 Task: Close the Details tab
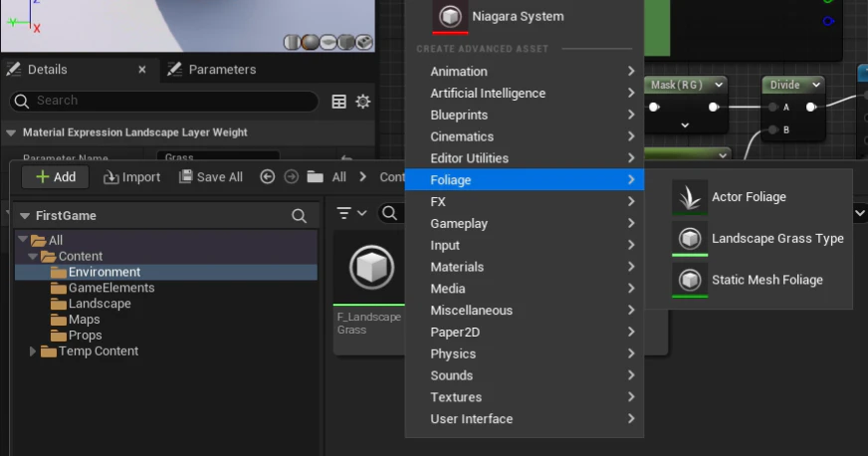click(x=142, y=69)
